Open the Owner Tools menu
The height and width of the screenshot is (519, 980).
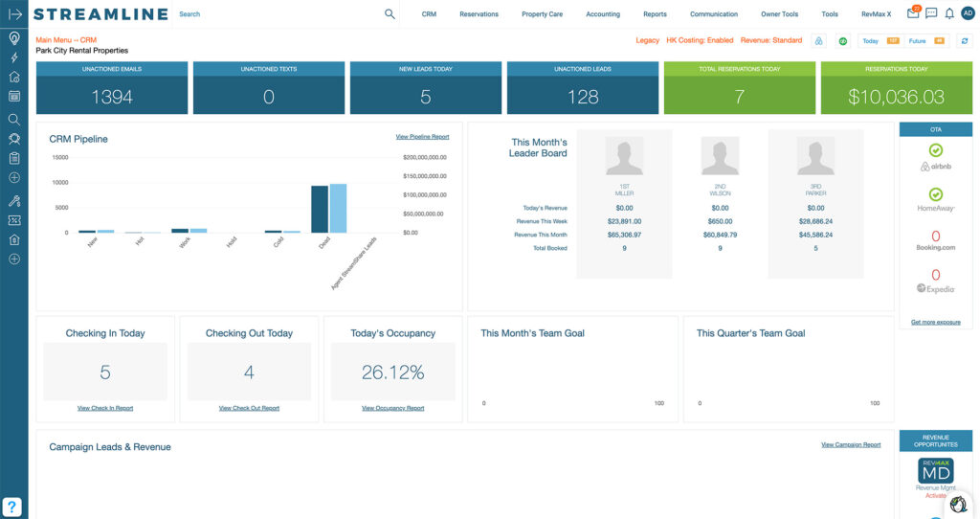779,13
